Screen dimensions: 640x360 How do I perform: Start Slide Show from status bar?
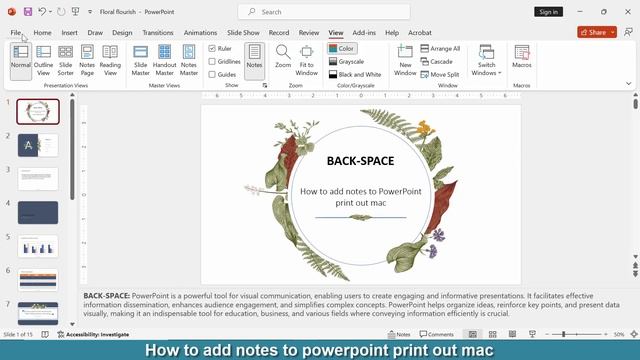[x=532, y=334]
